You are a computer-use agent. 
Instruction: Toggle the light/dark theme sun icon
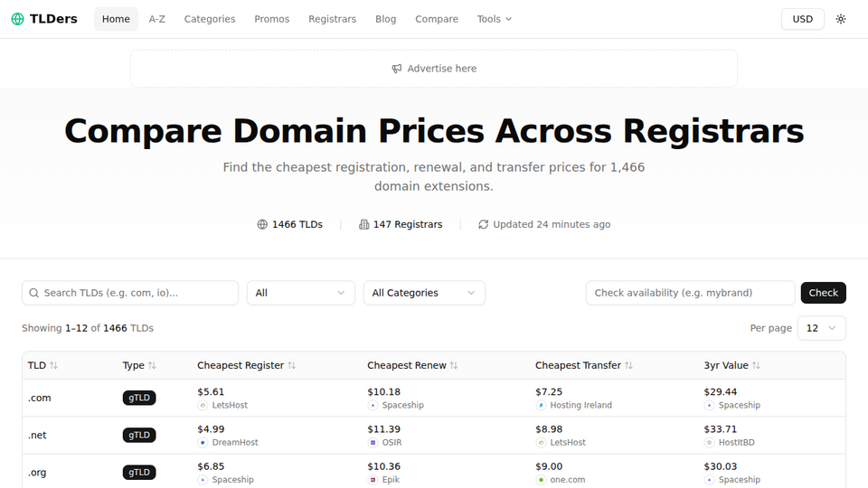(x=841, y=19)
